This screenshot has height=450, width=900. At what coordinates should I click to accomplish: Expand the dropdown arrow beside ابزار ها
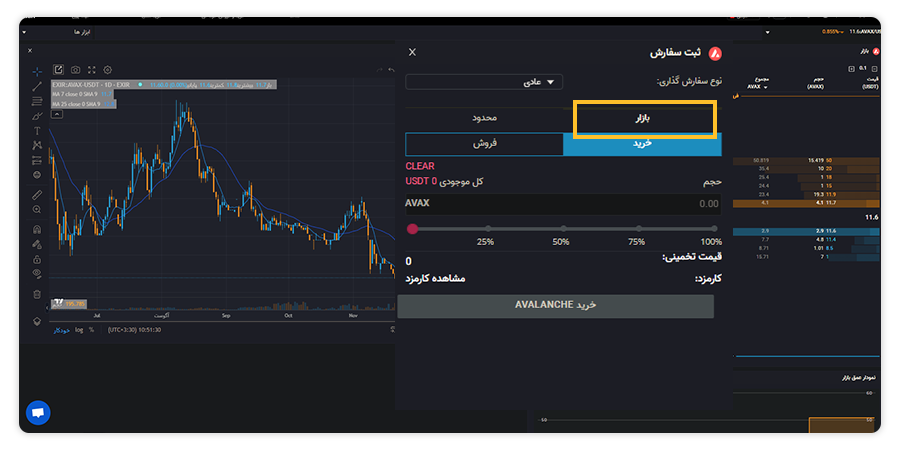(24, 32)
